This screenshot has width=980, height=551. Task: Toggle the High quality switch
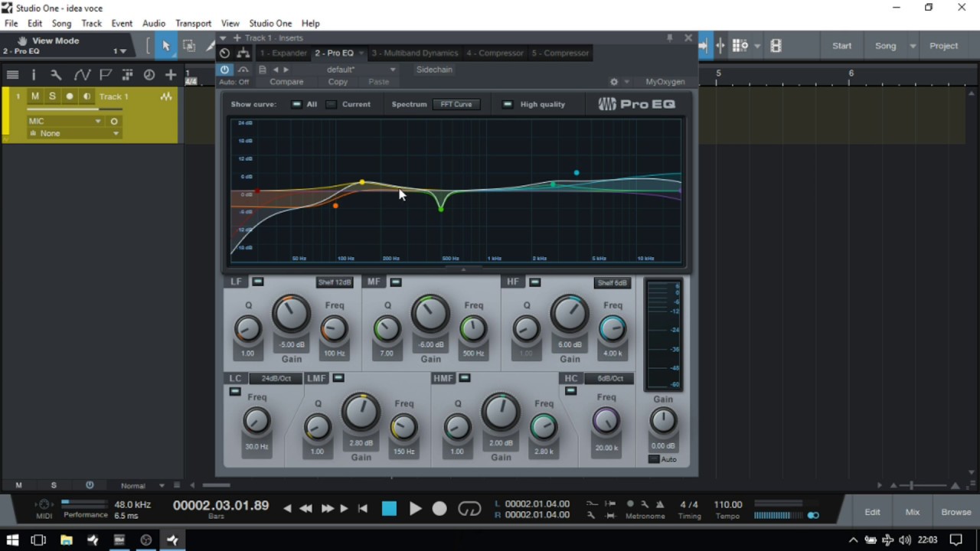pyautogui.click(x=507, y=104)
